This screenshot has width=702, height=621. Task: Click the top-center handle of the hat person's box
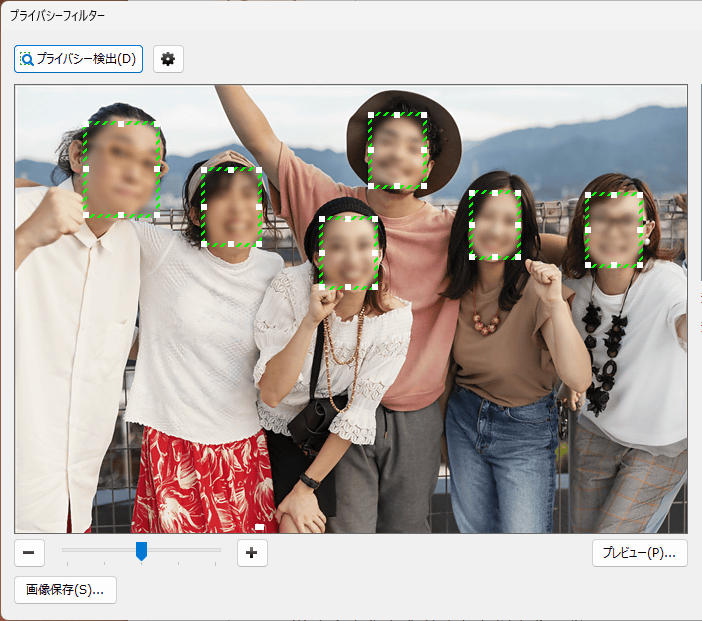[397, 115]
